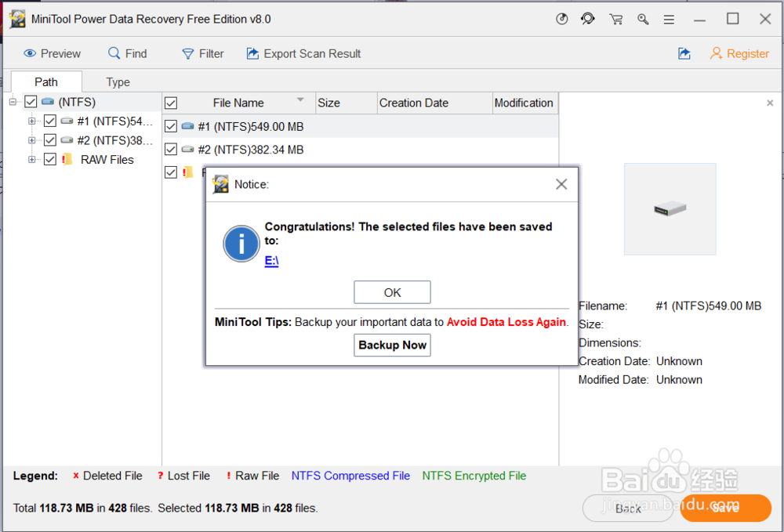Select the (NTFS) root drive item
This screenshot has height=532, width=784.
point(77,102)
